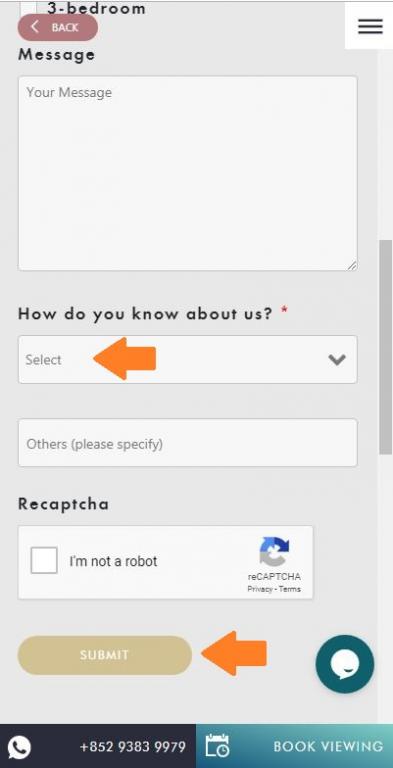Open the chat bubble widget
The height and width of the screenshot is (768, 393).
click(345, 664)
